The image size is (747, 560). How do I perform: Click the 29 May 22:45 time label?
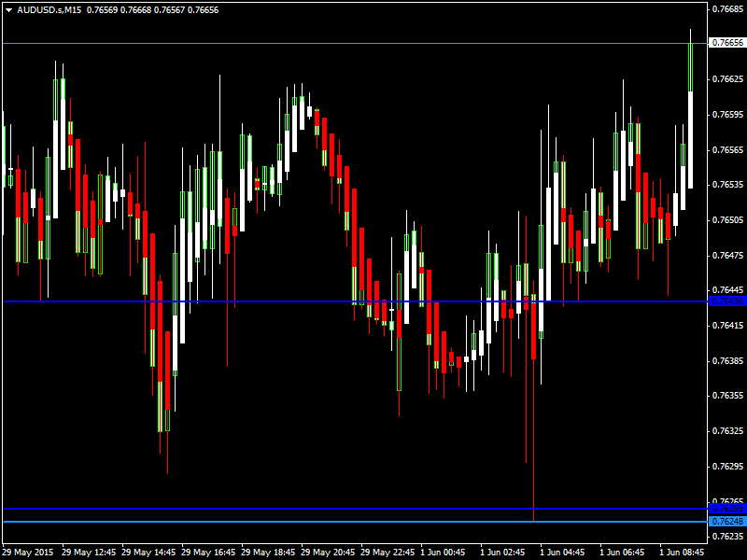pyautogui.click(x=388, y=552)
